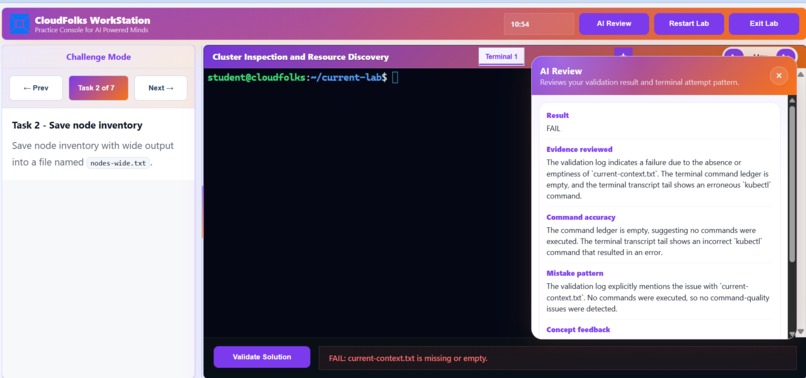Click the Mistake pattern heading
806x378 pixels.
click(x=575, y=274)
